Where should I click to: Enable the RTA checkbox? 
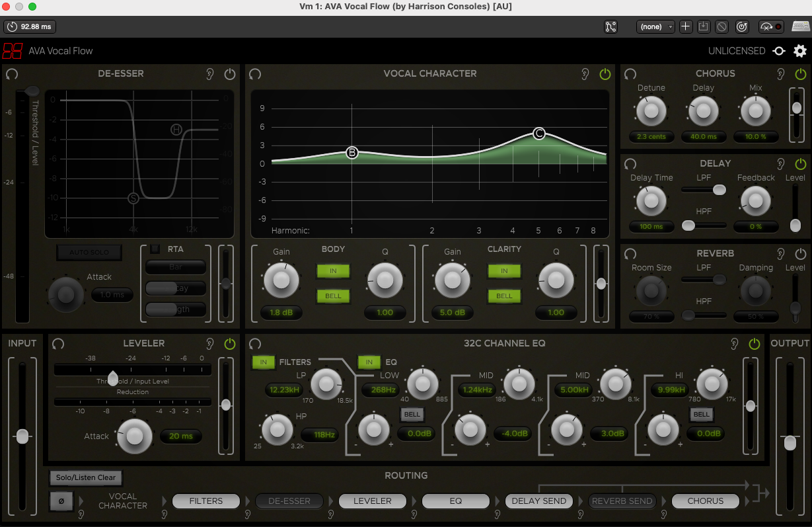tap(155, 249)
